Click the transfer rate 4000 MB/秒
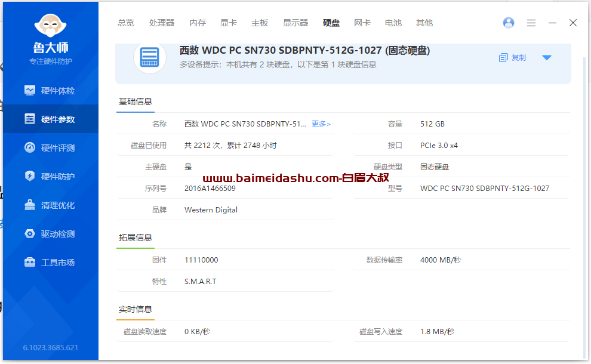The height and width of the screenshot is (364, 591). (441, 260)
